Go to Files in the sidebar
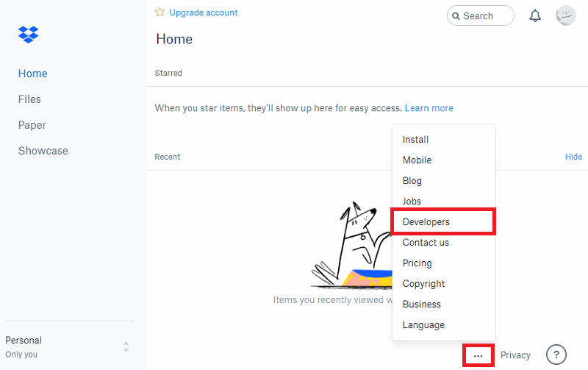This screenshot has height=370, width=588. tap(29, 99)
